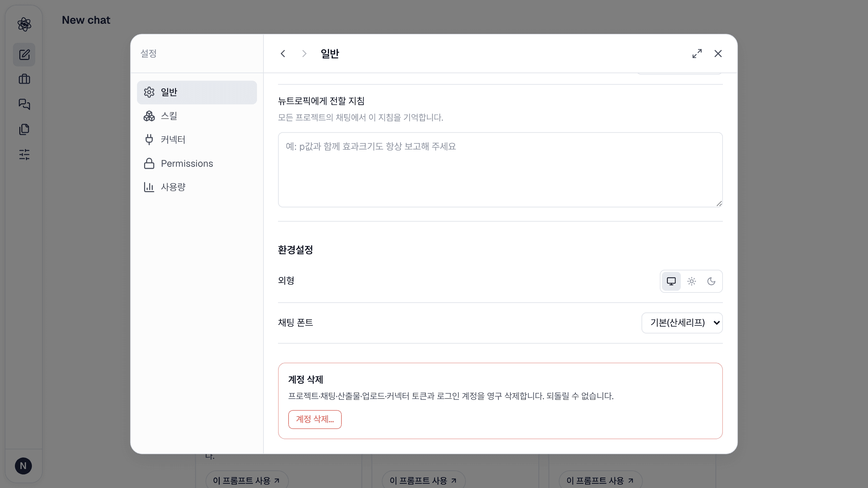Switch to dark appearance moon option
Image resolution: width=868 pixels, height=488 pixels.
(711, 281)
